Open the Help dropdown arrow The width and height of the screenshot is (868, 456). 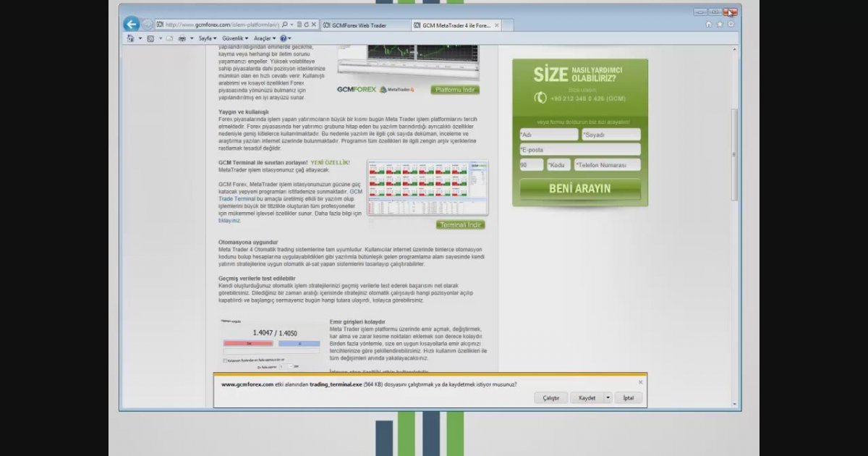click(290, 38)
